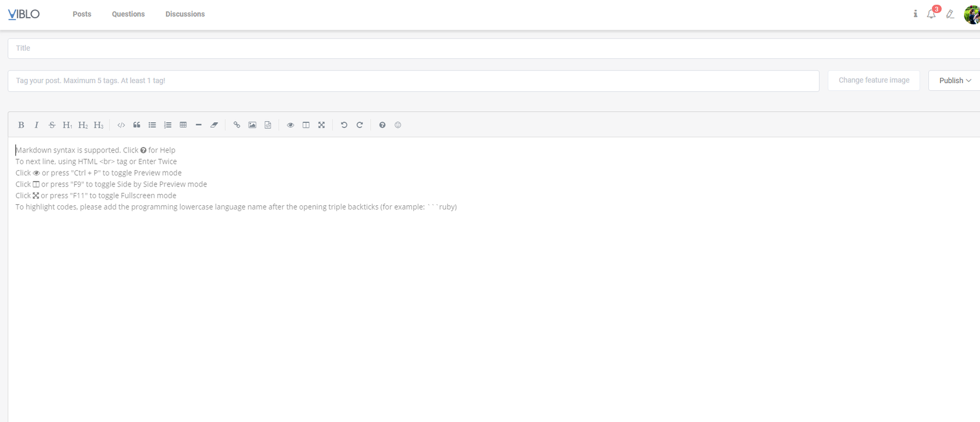Toggle bold formatting in editor toolbar
This screenshot has height=422, width=980.
point(21,125)
